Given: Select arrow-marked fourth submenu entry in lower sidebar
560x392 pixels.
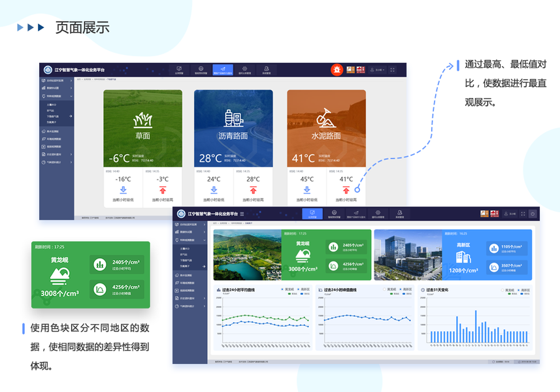Looking at the screenshot, I should [189, 267].
